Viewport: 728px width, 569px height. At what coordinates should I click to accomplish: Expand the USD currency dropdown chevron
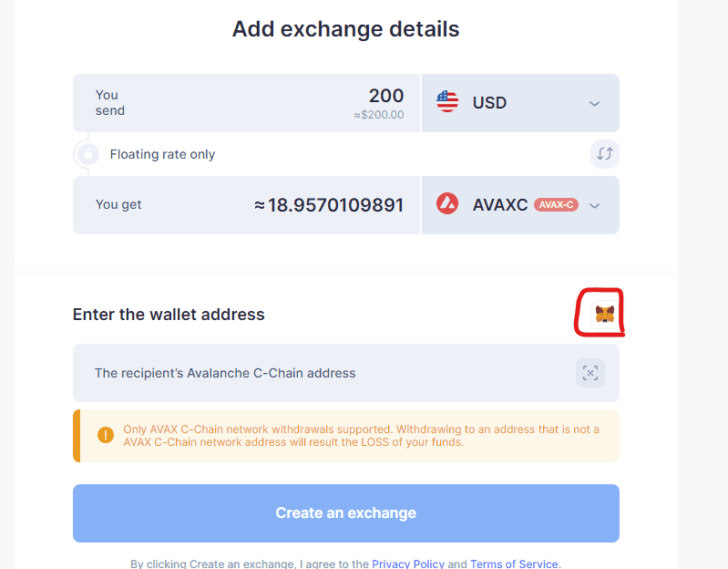click(x=594, y=104)
